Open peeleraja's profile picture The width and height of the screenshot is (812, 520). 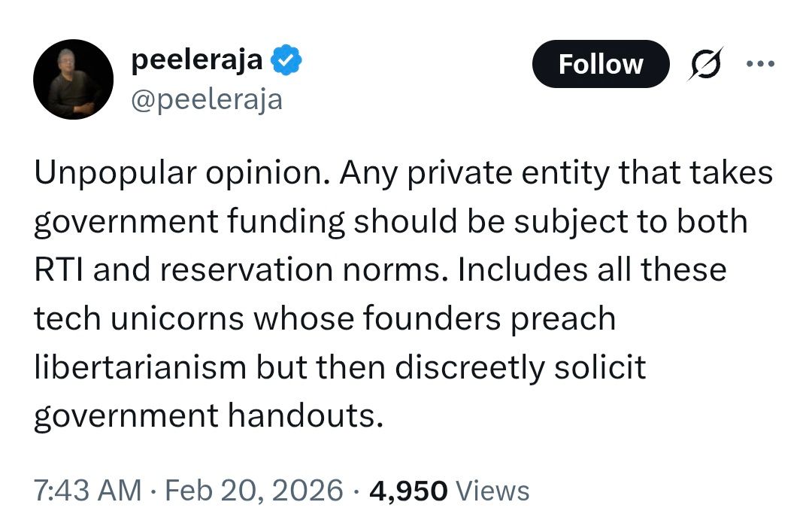[74, 79]
